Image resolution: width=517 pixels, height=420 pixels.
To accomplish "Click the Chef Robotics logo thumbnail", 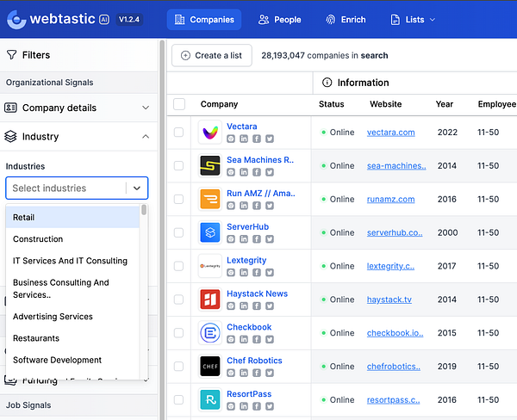I will click(x=210, y=367).
